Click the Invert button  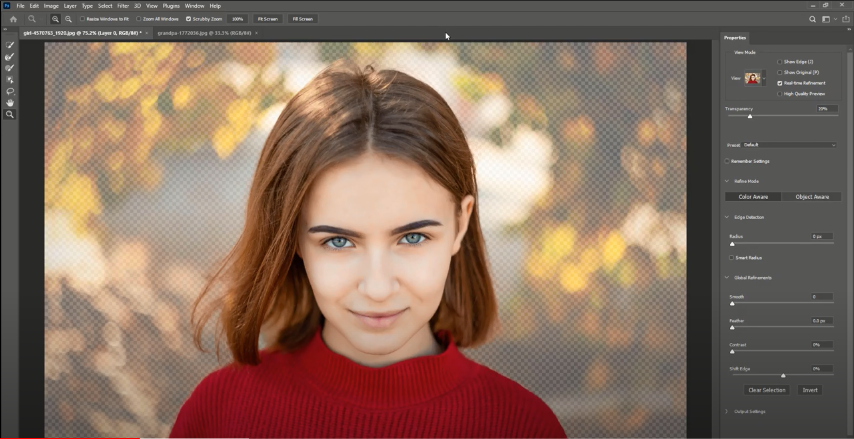coord(810,390)
